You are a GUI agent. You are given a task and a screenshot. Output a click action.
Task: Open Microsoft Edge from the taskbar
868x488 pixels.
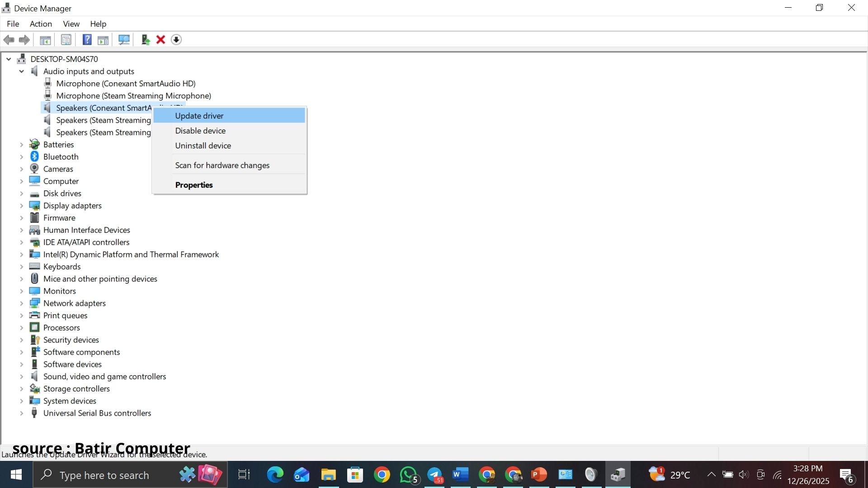(275, 475)
